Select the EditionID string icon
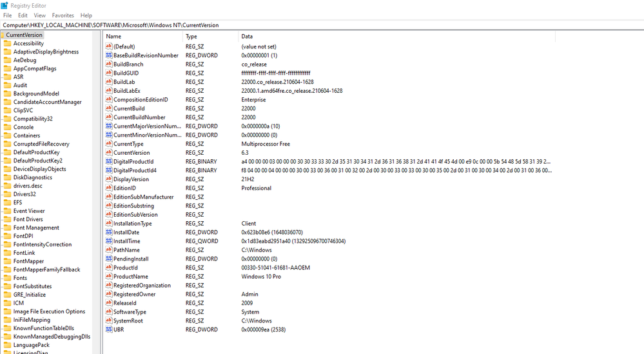The width and height of the screenshot is (644, 354). (109, 188)
